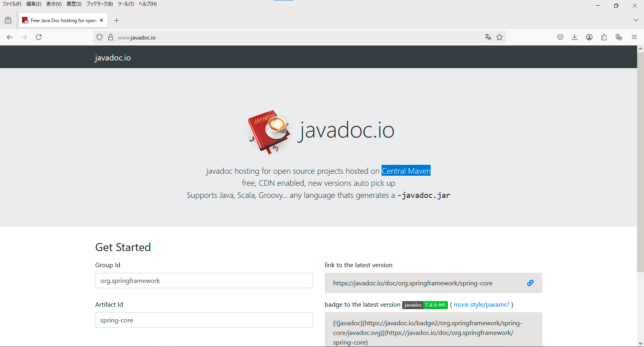Image resolution: width=644 pixels, height=347 pixels.
Task: Open the reader extension toolbar icon
Action: [x=619, y=37]
